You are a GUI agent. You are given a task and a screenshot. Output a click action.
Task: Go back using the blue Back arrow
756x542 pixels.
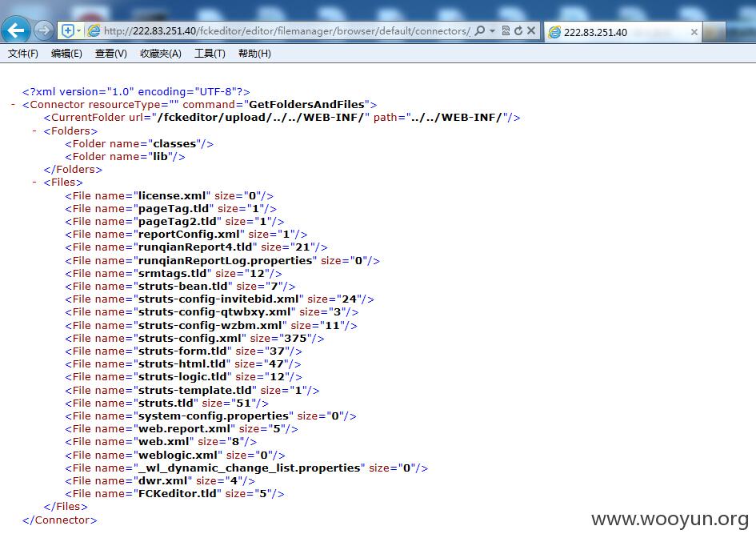tap(16, 30)
